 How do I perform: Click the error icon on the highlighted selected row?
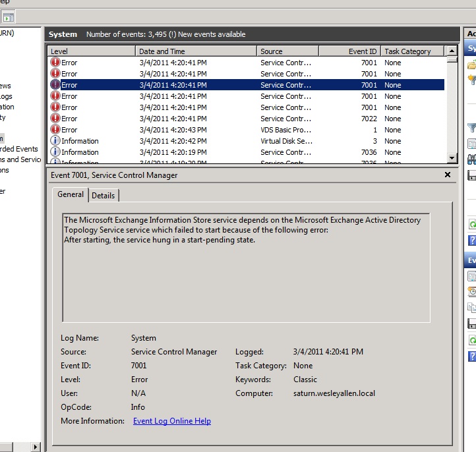click(55, 84)
